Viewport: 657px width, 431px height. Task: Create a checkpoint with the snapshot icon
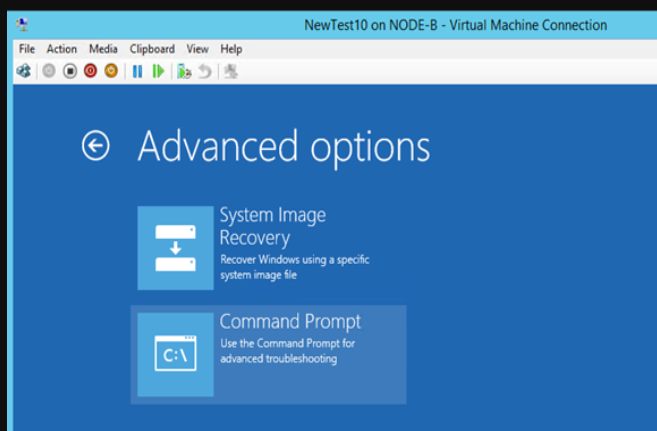pos(184,72)
